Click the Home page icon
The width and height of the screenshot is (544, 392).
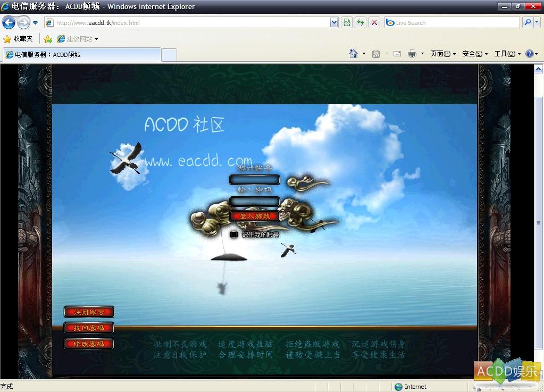click(x=354, y=54)
